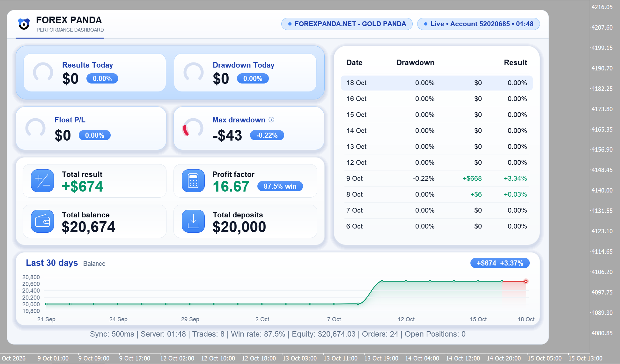Click the Float P/L gauge ring
This screenshot has height=364, width=620.
(x=35, y=128)
